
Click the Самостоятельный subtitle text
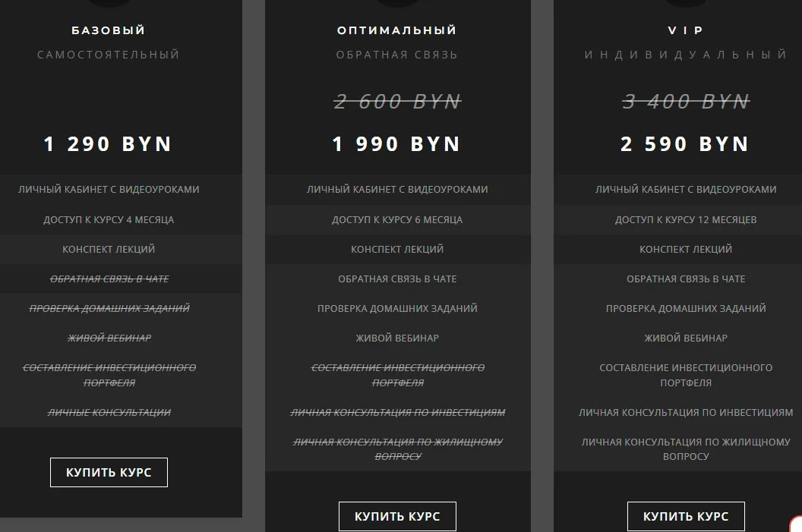click(109, 55)
